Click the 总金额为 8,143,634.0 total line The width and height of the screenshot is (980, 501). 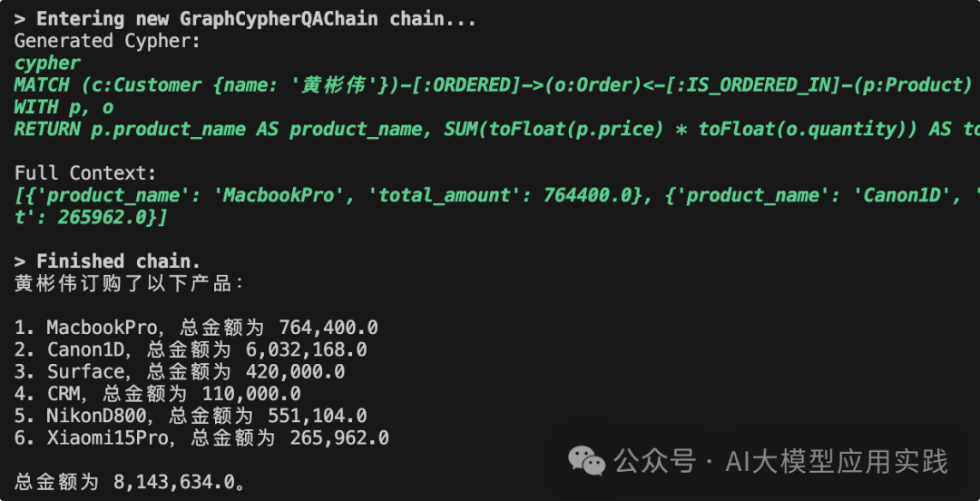click(130, 482)
